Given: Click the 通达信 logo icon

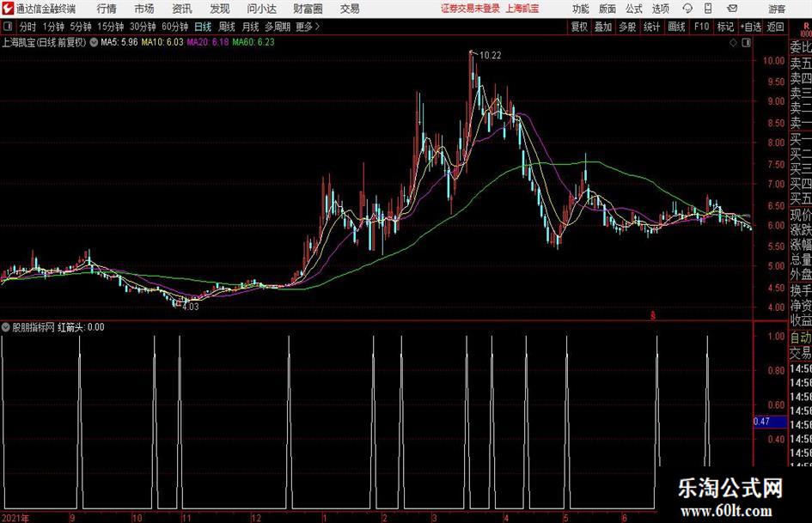Looking at the screenshot, I should 8,9.
